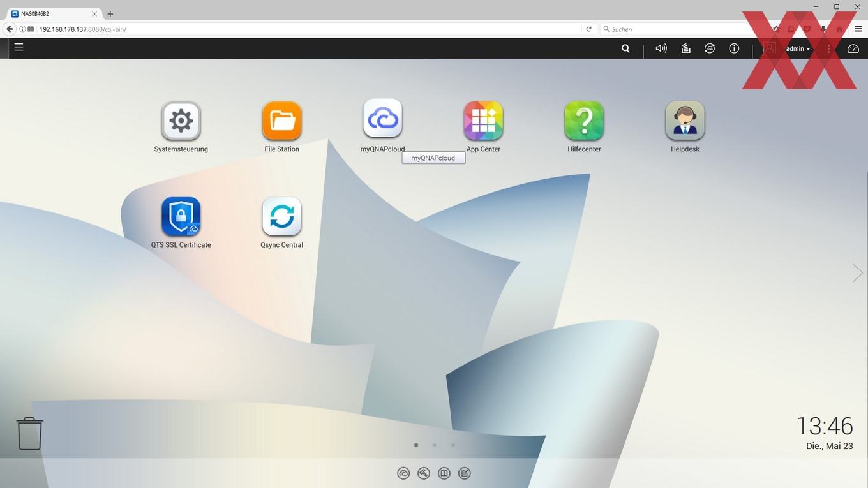
Task: Close the NAS0B46B2 tab
Action: pyautogui.click(x=94, y=13)
